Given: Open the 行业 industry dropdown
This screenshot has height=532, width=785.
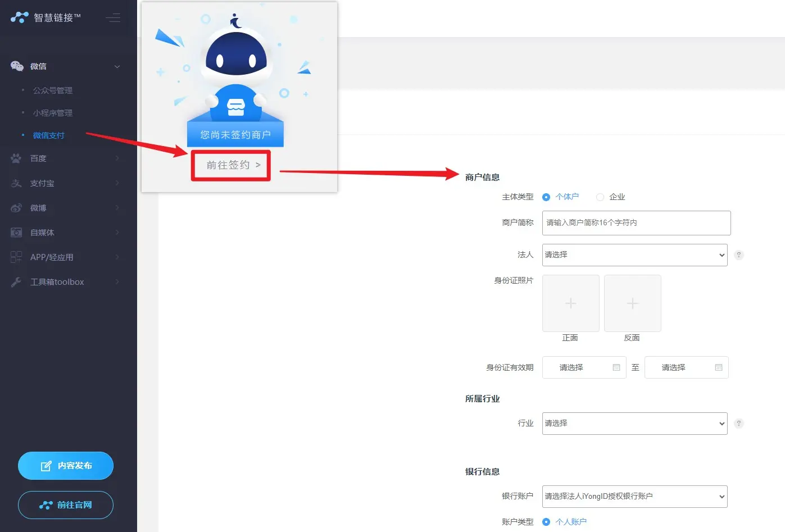Looking at the screenshot, I should pyautogui.click(x=634, y=424).
